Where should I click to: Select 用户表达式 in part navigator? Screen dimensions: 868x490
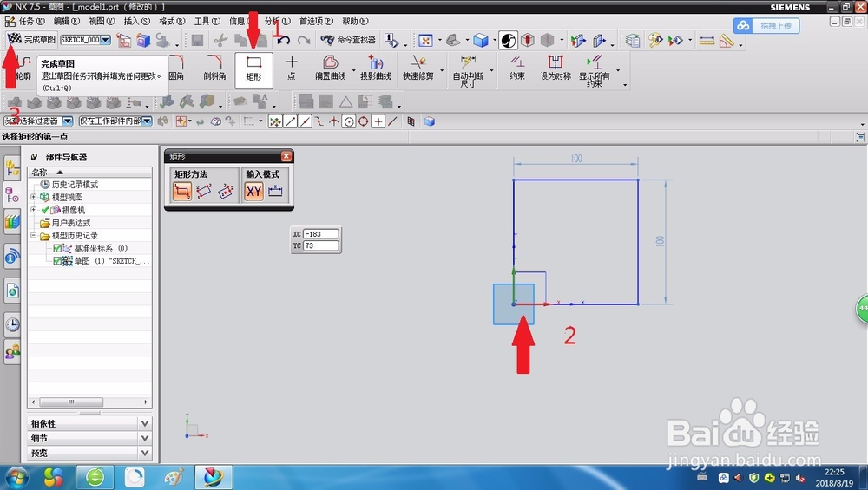pos(71,223)
